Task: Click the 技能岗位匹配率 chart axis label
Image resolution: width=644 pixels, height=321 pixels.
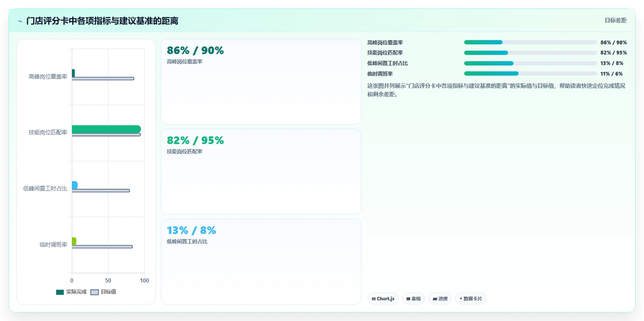Action: 48,132
